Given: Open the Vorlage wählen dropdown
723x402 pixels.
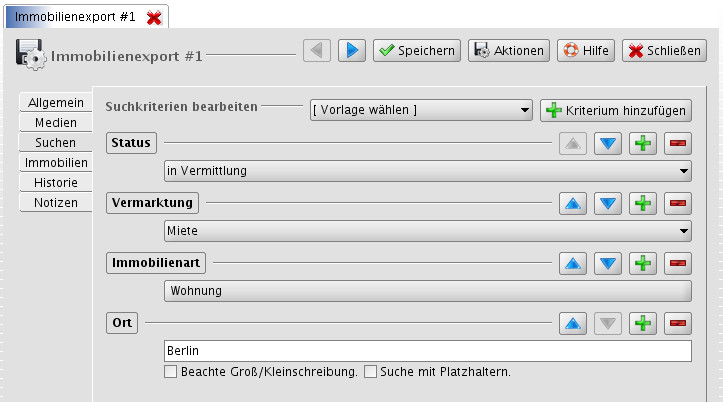Looking at the screenshot, I should [x=421, y=110].
